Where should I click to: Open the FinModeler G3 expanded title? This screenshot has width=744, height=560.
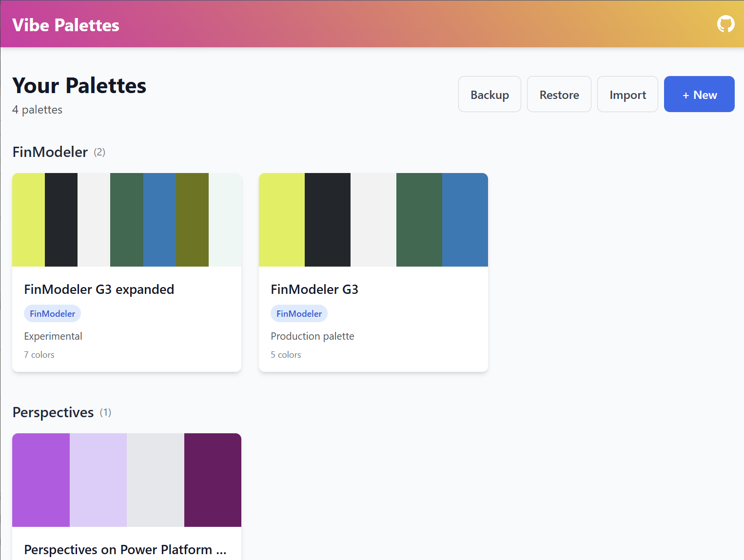(x=99, y=290)
